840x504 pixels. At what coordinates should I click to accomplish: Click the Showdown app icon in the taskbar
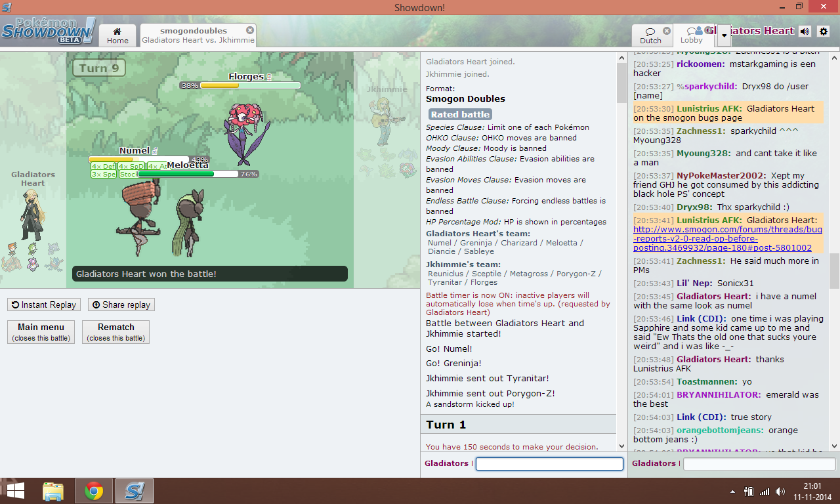pos(135,491)
